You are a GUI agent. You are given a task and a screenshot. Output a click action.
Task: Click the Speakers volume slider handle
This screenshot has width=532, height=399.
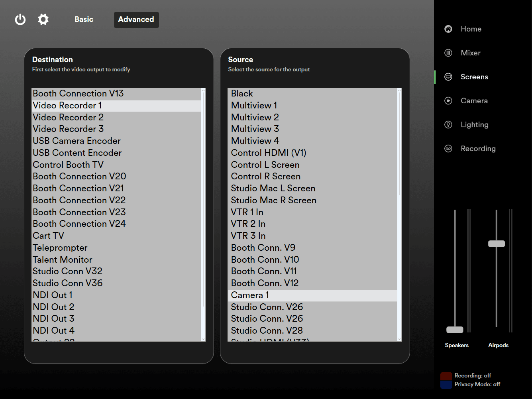(x=455, y=330)
